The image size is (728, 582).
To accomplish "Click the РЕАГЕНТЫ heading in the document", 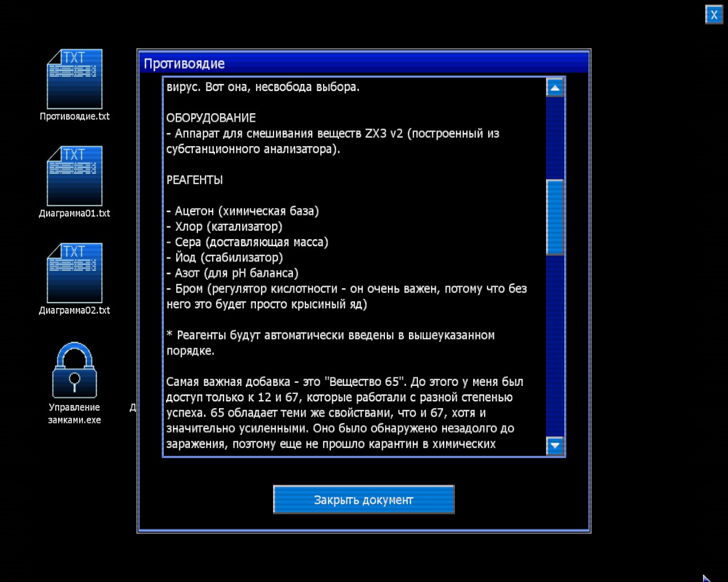I will [x=195, y=180].
